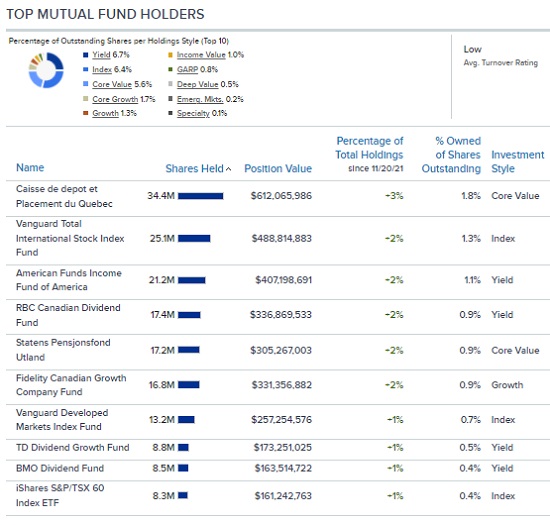Select iShares S&P/TSX 60 Index ETF

click(x=60, y=495)
